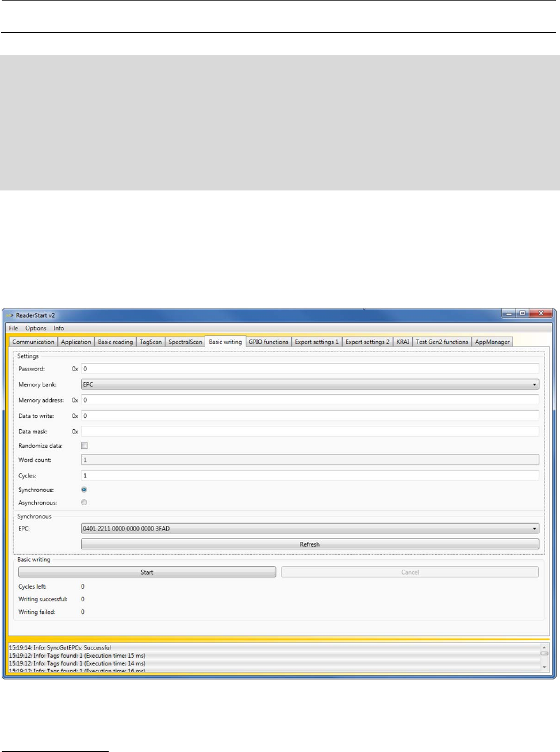
Task: Click the Password input field
Action: (x=310, y=369)
